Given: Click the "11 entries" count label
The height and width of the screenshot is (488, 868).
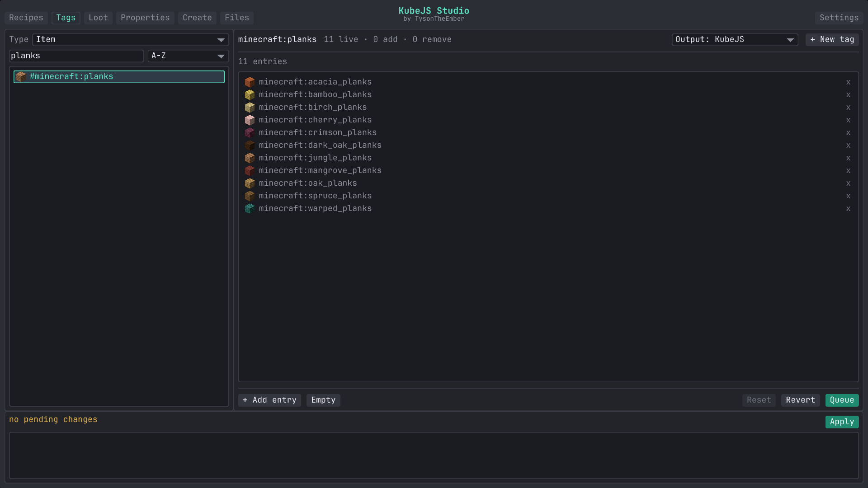Looking at the screenshot, I should tap(263, 61).
